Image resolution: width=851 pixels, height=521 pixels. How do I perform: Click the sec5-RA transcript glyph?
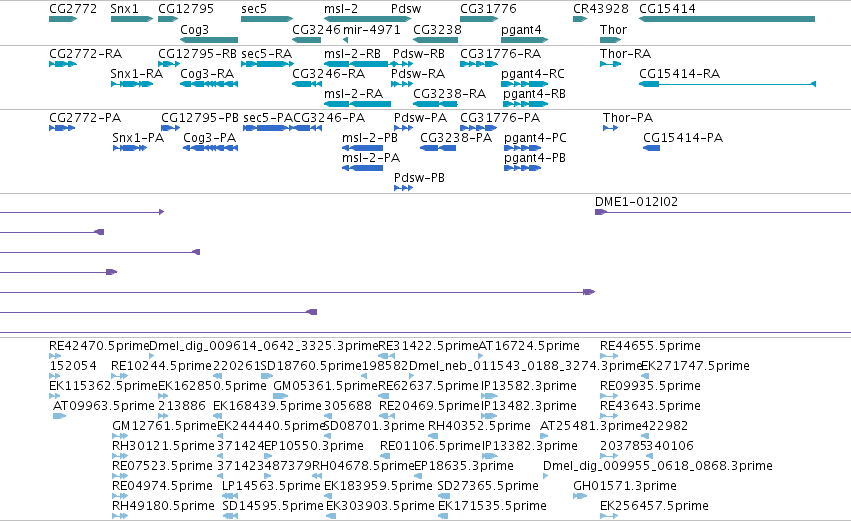click(267, 64)
